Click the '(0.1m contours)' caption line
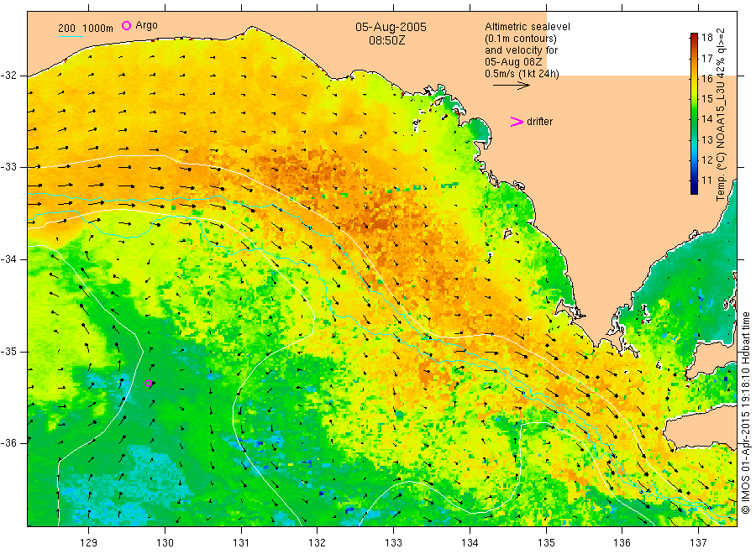This screenshot has height=554, width=756. pos(520,39)
